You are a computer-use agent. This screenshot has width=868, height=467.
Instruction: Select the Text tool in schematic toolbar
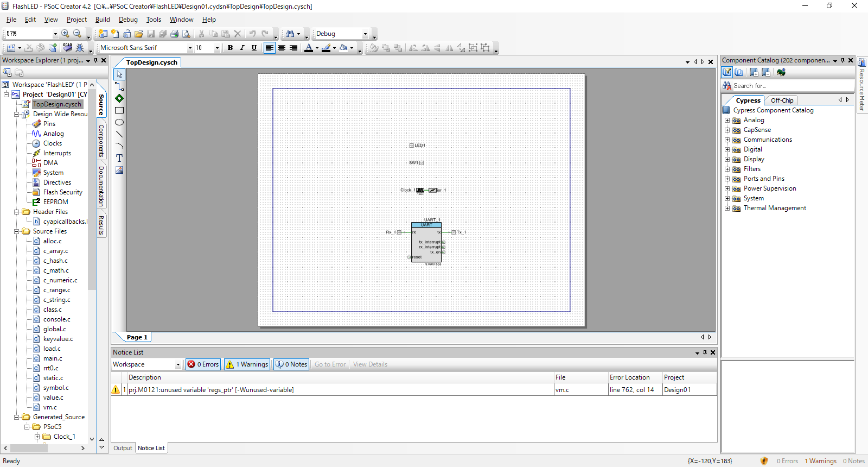(119, 158)
